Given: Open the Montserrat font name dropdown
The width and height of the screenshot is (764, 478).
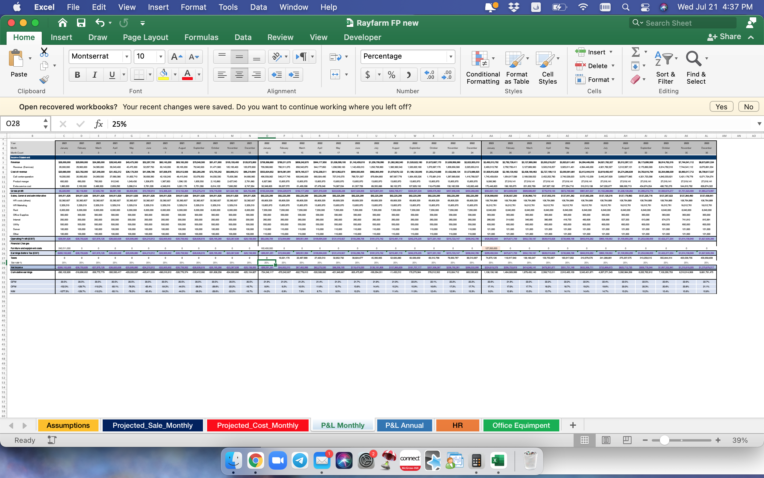Looking at the screenshot, I should click(126, 57).
